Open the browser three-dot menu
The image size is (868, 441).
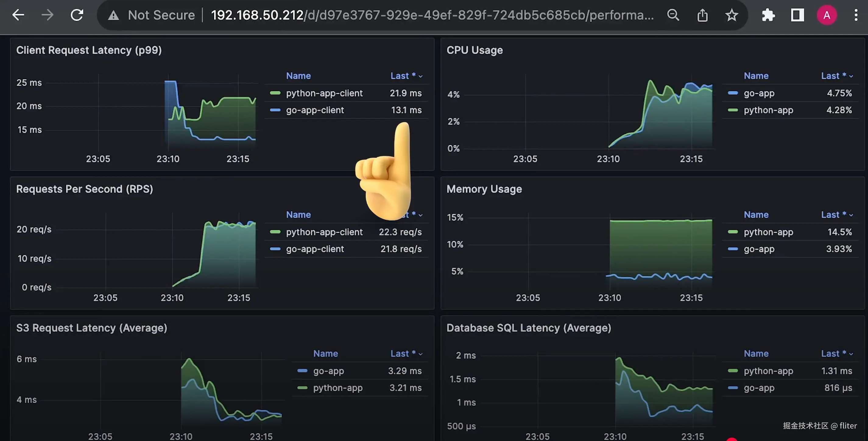pyautogui.click(x=856, y=15)
